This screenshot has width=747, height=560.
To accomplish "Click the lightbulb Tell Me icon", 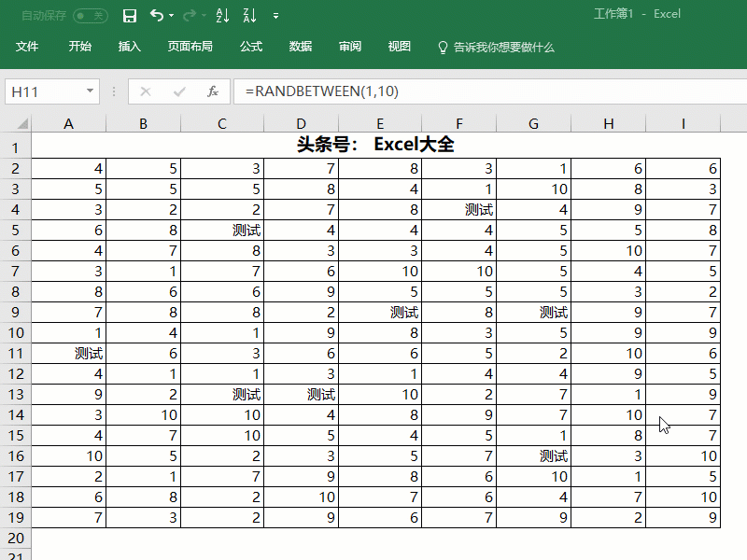I will point(443,48).
